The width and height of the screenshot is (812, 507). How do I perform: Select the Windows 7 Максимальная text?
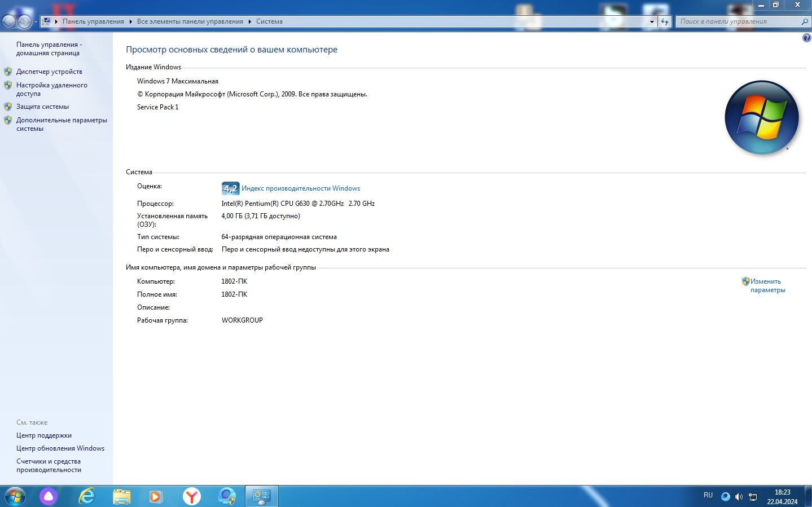178,81
